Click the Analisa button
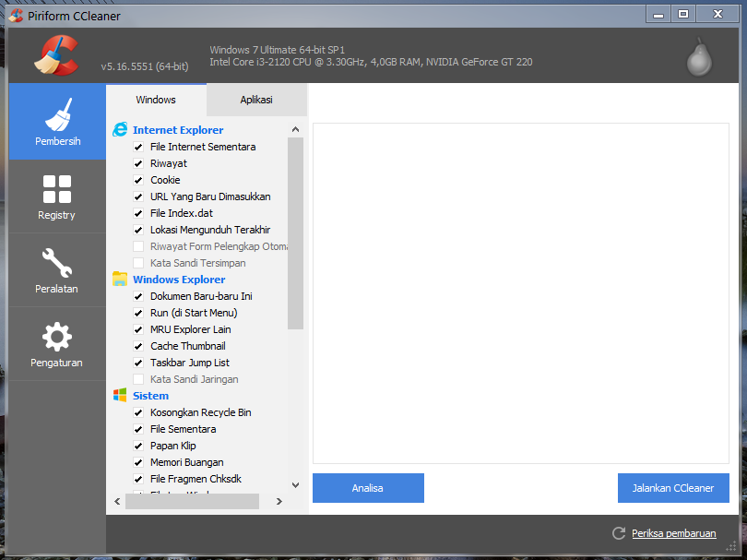 tap(368, 488)
